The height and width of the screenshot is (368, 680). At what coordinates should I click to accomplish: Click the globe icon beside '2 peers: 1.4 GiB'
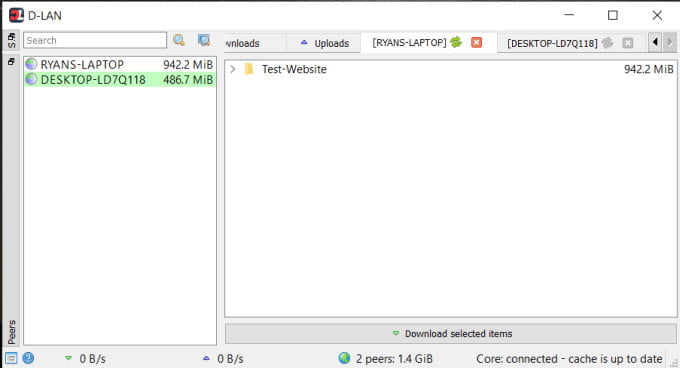pos(344,358)
